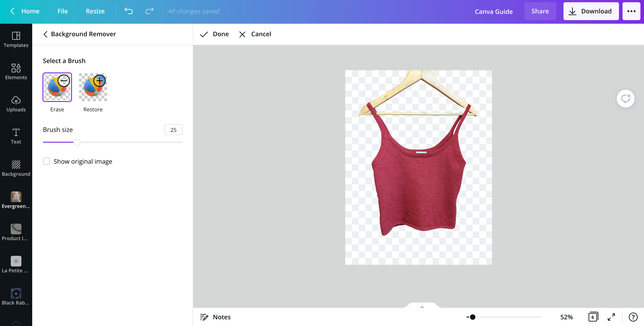This screenshot has width=644, height=326.
Task: Click Done to apply changes
Action: pos(214,34)
